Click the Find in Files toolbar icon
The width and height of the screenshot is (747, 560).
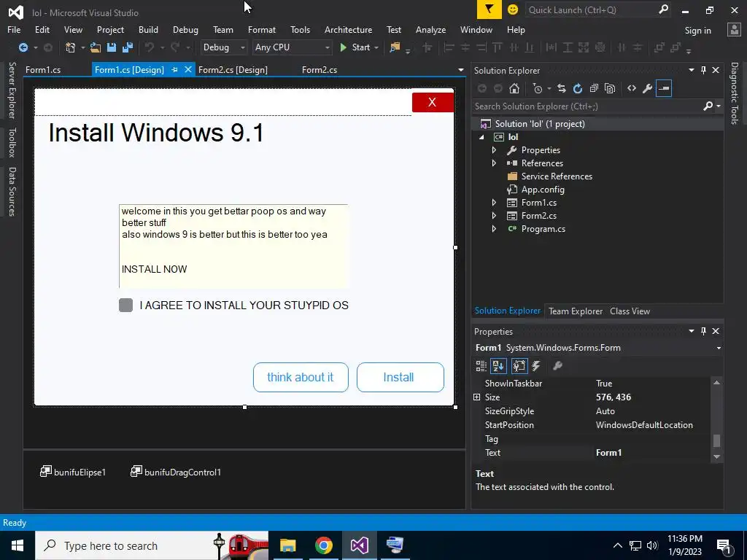click(x=395, y=47)
